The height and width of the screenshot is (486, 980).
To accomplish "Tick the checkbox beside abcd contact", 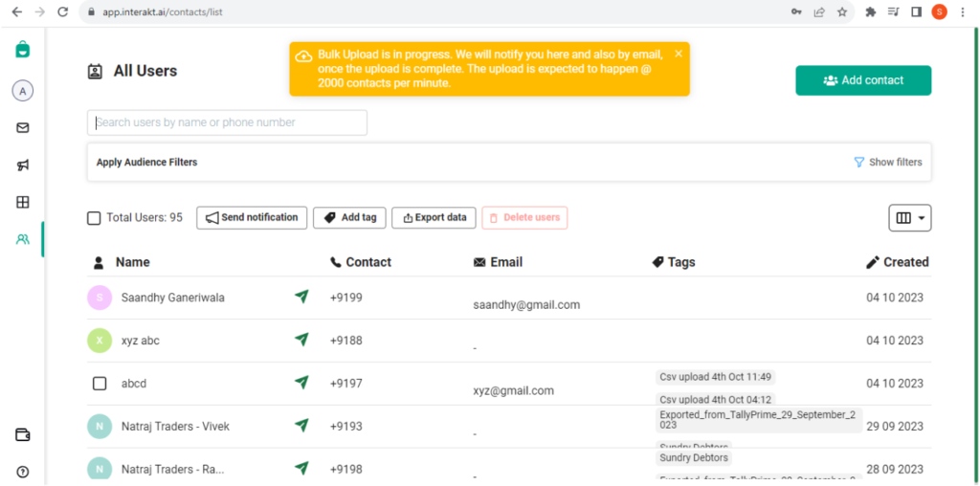I will pyautogui.click(x=100, y=383).
